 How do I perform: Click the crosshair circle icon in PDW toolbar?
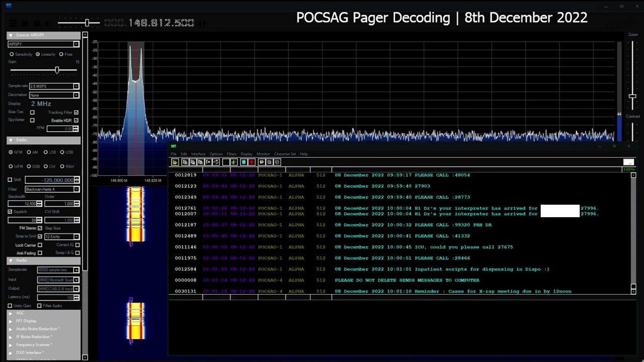tap(277, 162)
